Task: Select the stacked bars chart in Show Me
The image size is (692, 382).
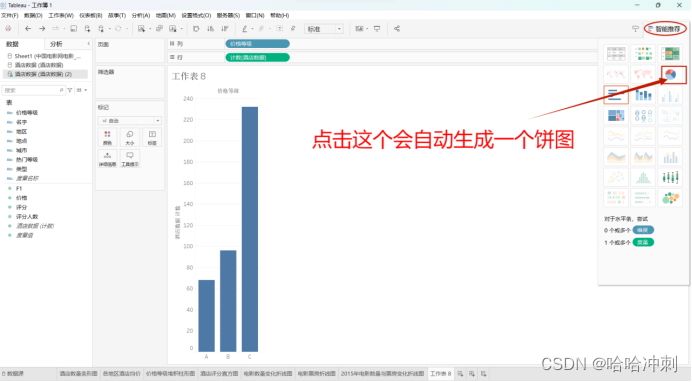Action: point(643,94)
